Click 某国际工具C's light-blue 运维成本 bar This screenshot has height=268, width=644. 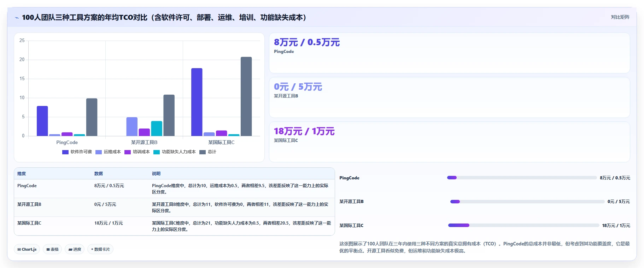click(209, 134)
